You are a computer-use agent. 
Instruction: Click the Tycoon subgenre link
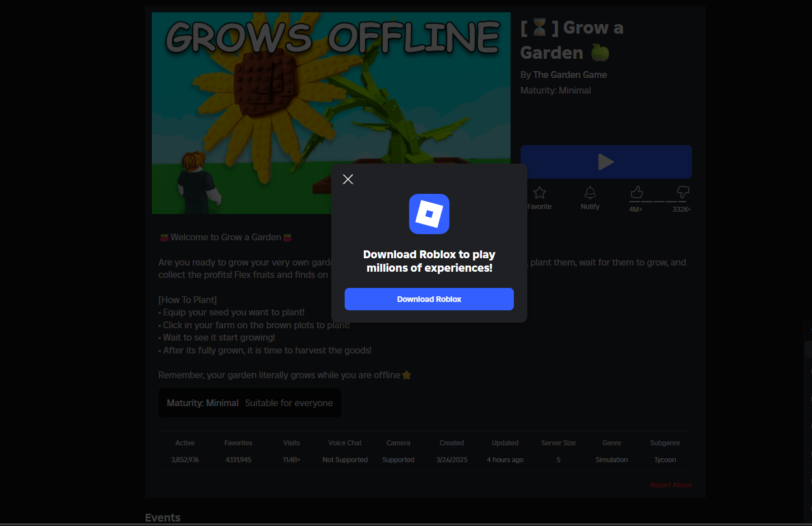[665, 460]
